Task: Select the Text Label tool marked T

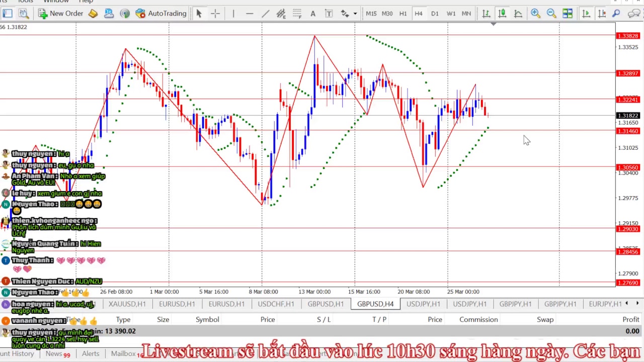Action: (x=329, y=14)
